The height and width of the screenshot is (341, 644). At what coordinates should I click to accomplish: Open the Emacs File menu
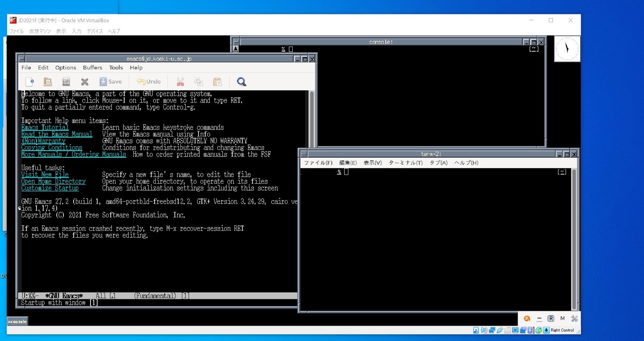[x=26, y=68]
